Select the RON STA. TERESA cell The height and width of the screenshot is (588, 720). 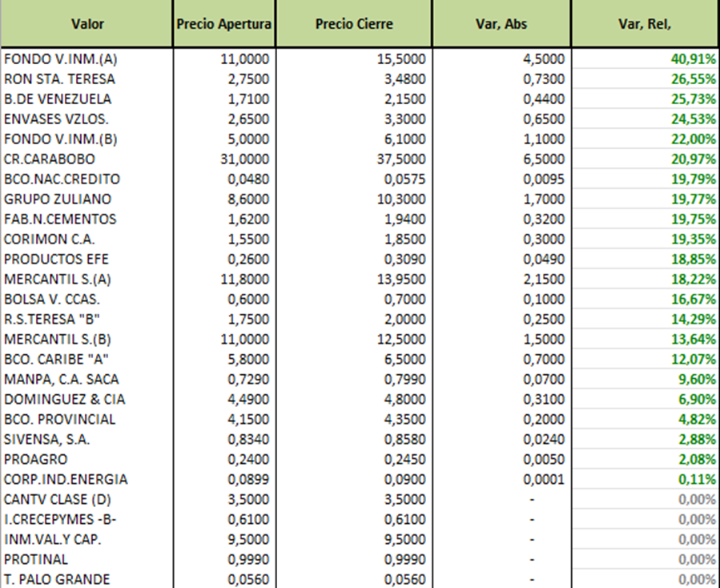tap(59, 79)
